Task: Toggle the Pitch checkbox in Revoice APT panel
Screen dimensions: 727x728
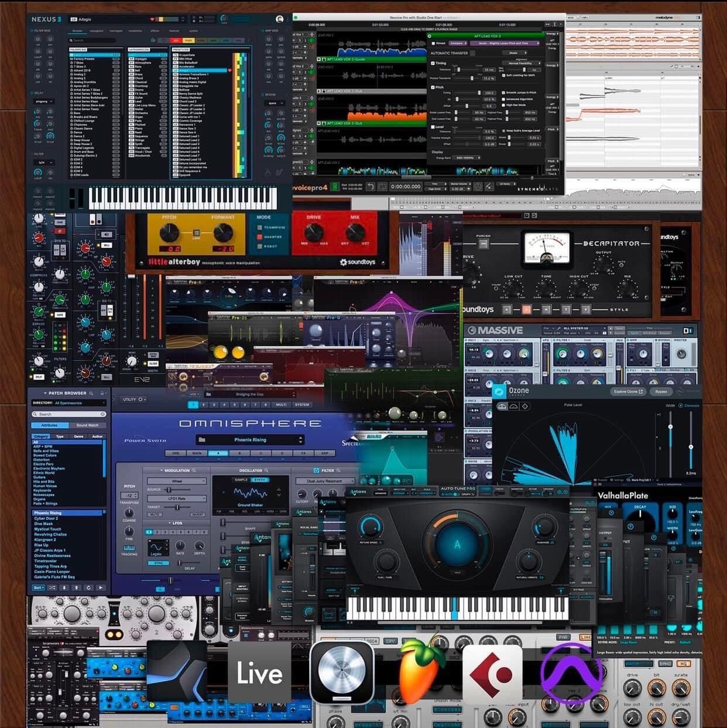Action: (434, 87)
